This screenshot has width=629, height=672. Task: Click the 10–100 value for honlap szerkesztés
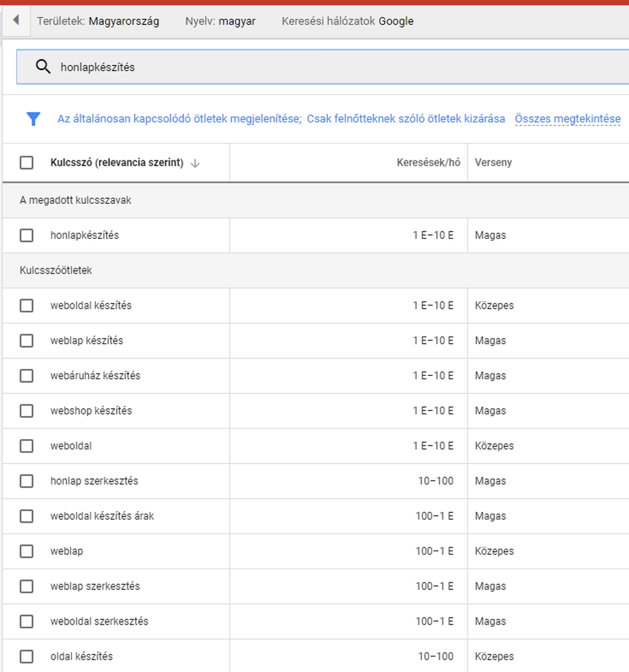pyautogui.click(x=436, y=481)
